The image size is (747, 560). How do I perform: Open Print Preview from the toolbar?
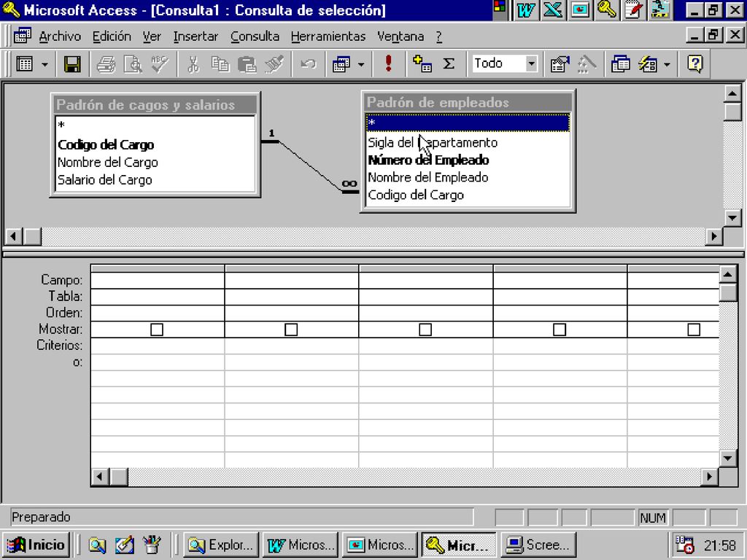[133, 64]
